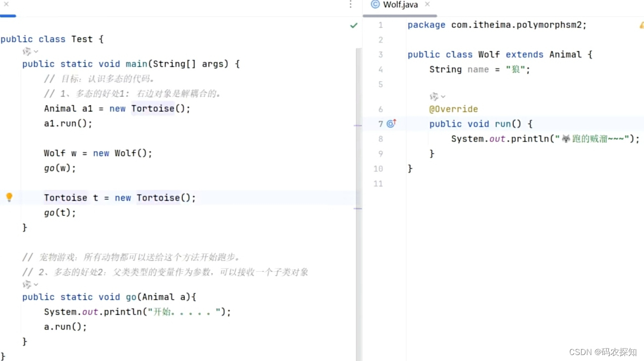Click line number 8 in Wolf.java
The width and height of the screenshot is (644, 361).
click(380, 139)
